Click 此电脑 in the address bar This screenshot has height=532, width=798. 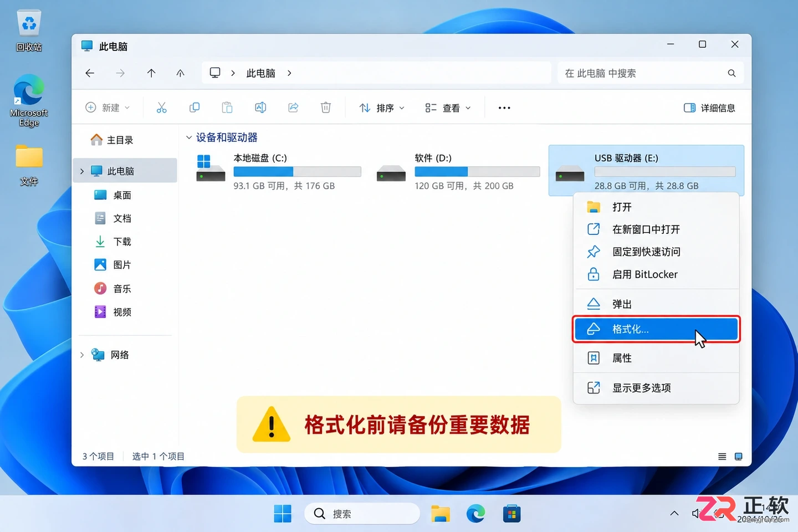click(x=260, y=73)
